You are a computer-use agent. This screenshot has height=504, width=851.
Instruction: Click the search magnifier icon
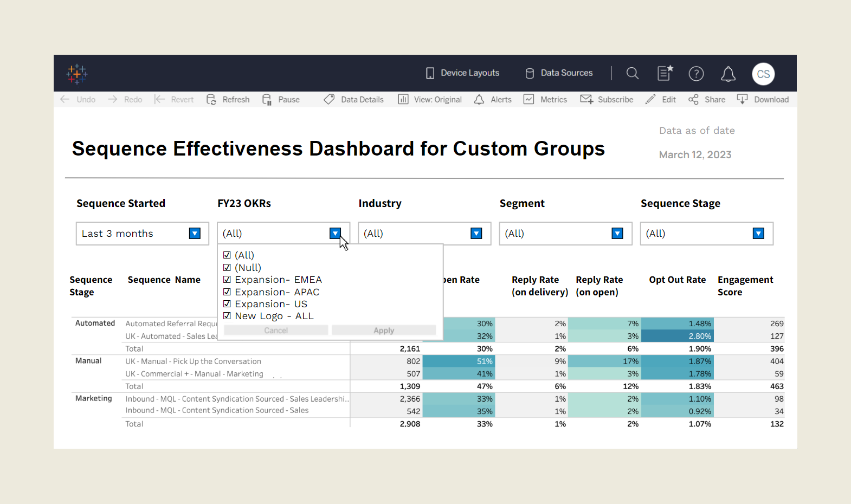632,73
